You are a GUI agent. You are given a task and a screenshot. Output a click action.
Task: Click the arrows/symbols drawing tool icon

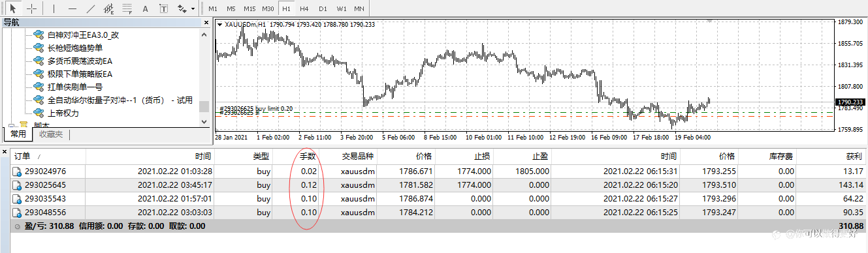[182, 8]
